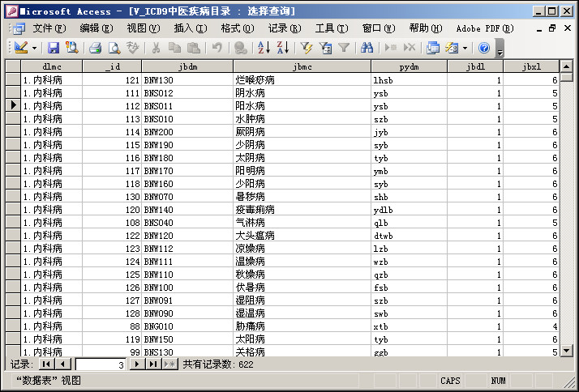Open the Adobe PDF(B) menu
Viewport: 579px width, 392px height.
tap(485, 28)
